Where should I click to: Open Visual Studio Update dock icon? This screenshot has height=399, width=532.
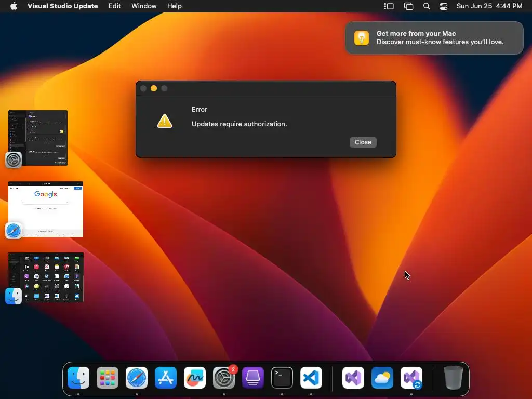[411, 378]
